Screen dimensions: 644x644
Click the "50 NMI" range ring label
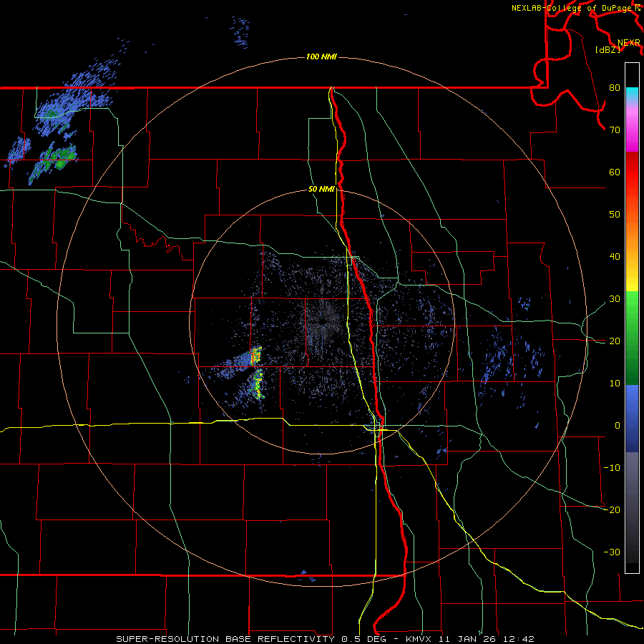click(x=321, y=190)
